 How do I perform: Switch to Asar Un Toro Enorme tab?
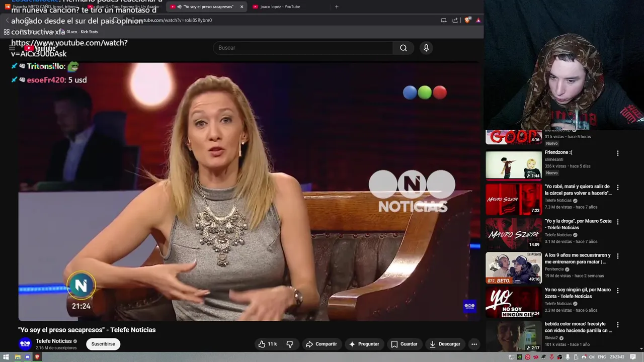tap(125, 7)
